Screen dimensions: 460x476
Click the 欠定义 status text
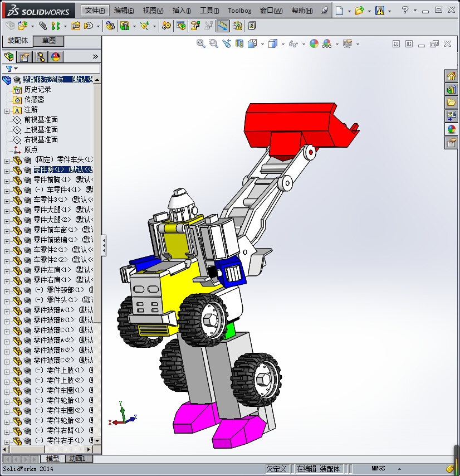276,469
